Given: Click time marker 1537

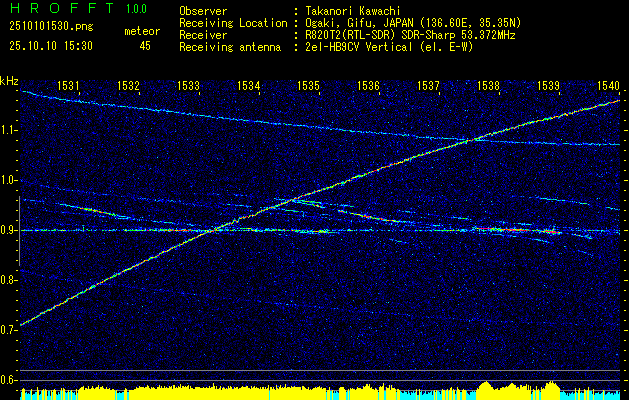Looking at the screenshot, I should (428, 85).
